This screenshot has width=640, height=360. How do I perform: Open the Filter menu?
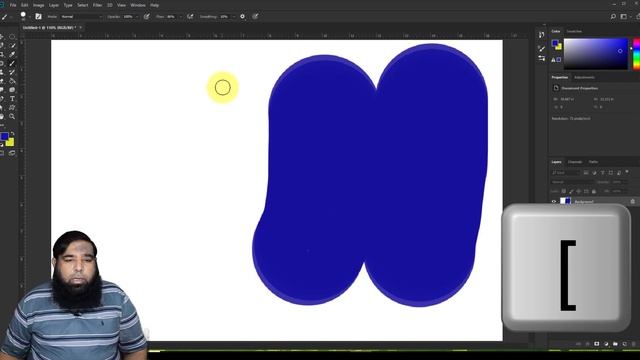coord(98,5)
